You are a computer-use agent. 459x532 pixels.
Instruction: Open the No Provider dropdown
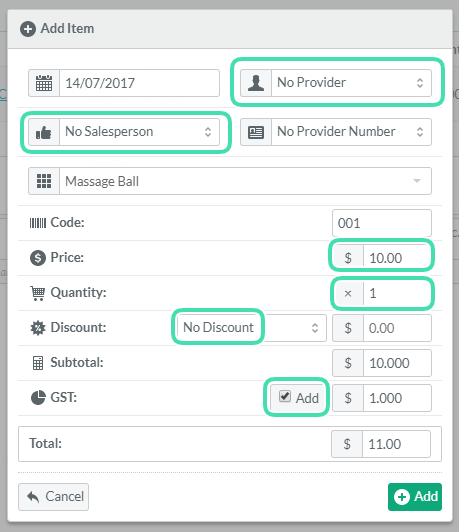tap(351, 83)
